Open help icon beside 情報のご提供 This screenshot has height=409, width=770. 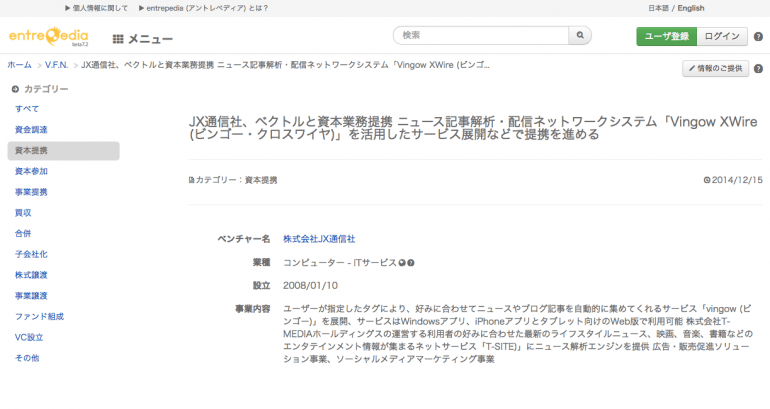click(x=758, y=69)
